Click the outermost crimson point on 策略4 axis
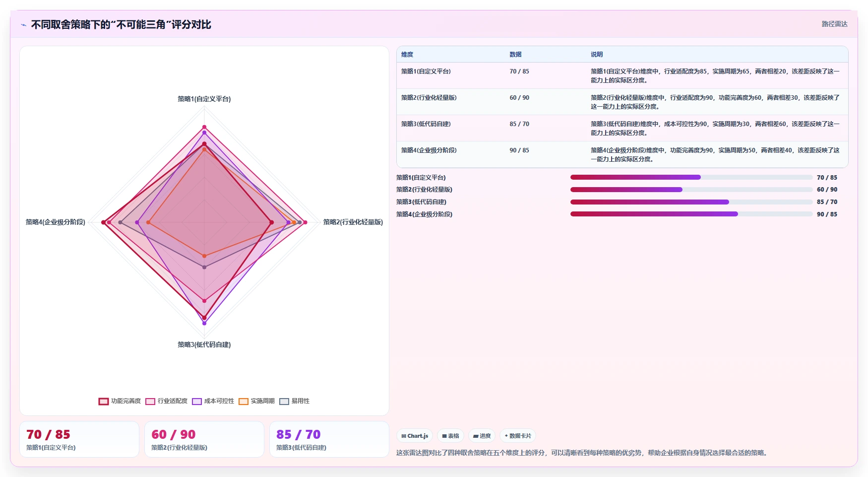Screen dimensions: 868x477 pos(104,222)
